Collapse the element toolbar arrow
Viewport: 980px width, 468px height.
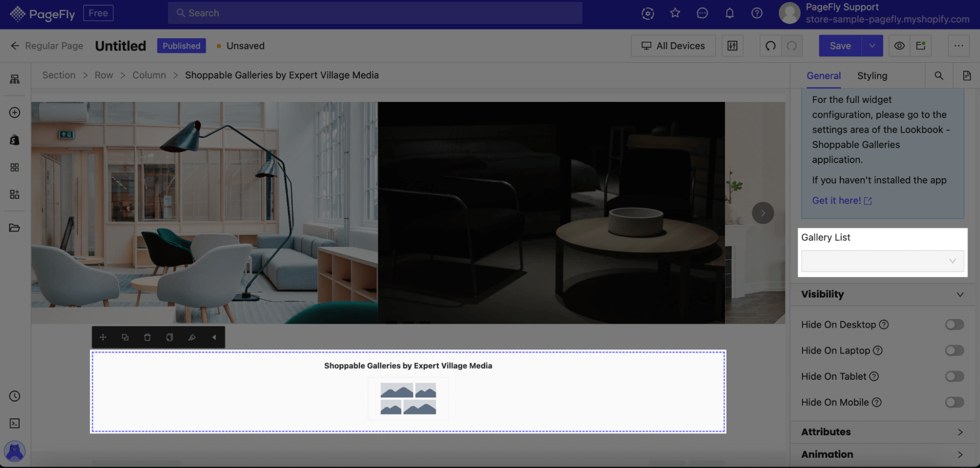[x=214, y=337]
